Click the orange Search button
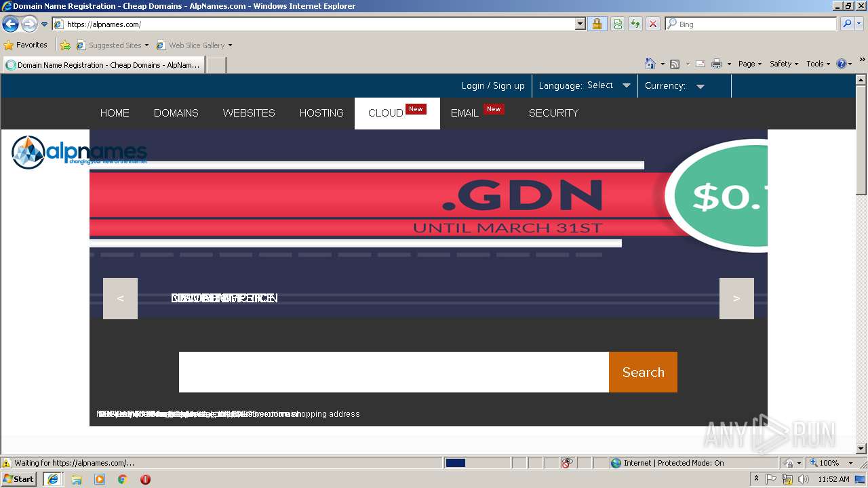Screen dimensions: 868x488 coord(643,372)
